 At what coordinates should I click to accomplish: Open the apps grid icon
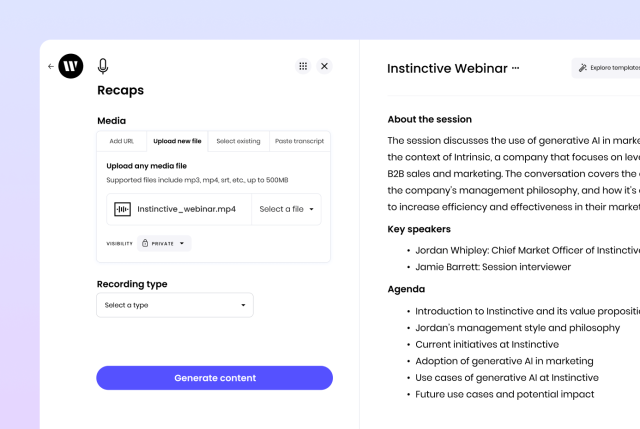click(x=303, y=66)
